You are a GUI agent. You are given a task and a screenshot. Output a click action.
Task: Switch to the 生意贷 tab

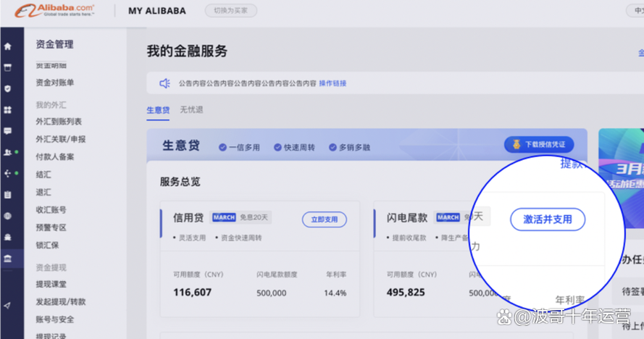[158, 110]
